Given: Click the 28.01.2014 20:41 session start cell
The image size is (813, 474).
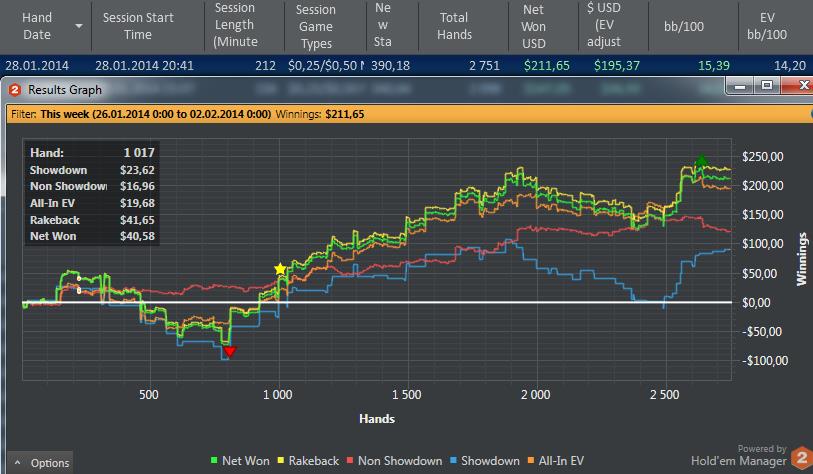Looking at the screenshot, I should [x=144, y=66].
